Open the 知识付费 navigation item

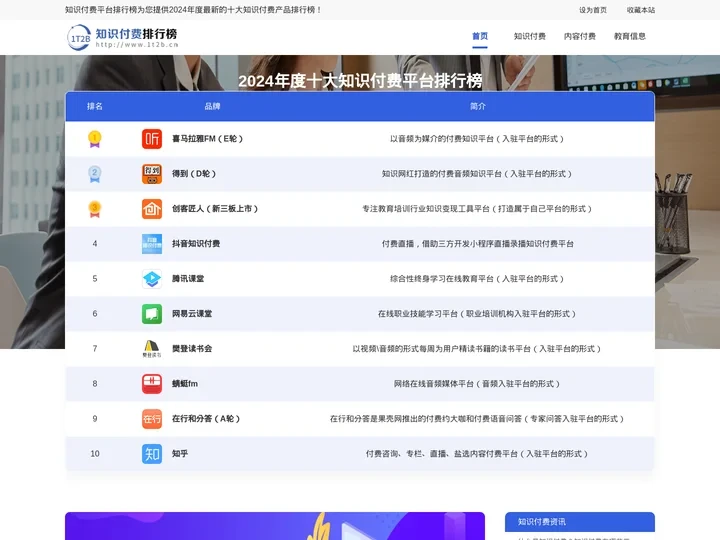[529, 36]
